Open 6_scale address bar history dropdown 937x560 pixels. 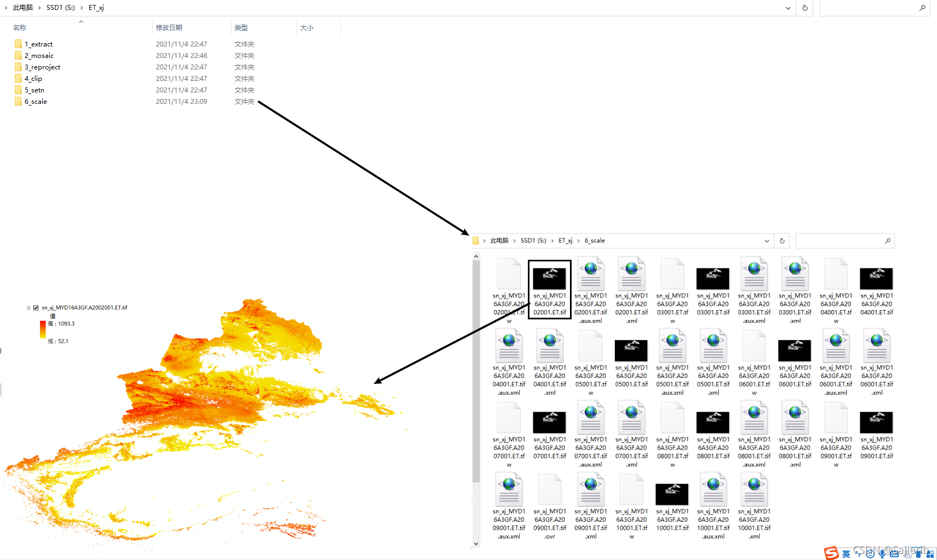pos(767,241)
